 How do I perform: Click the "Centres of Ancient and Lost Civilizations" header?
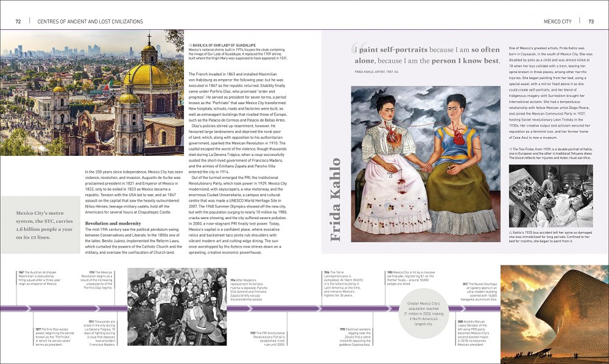90,22
